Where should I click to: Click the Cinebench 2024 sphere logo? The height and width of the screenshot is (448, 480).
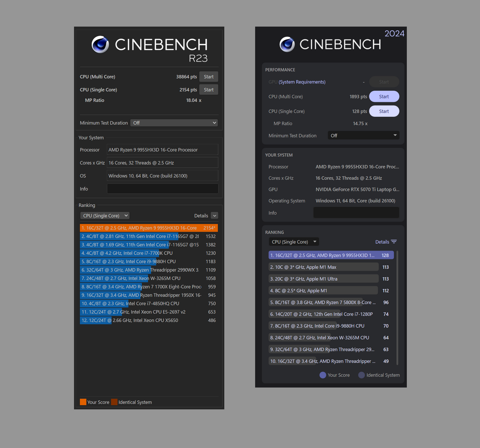click(x=287, y=44)
